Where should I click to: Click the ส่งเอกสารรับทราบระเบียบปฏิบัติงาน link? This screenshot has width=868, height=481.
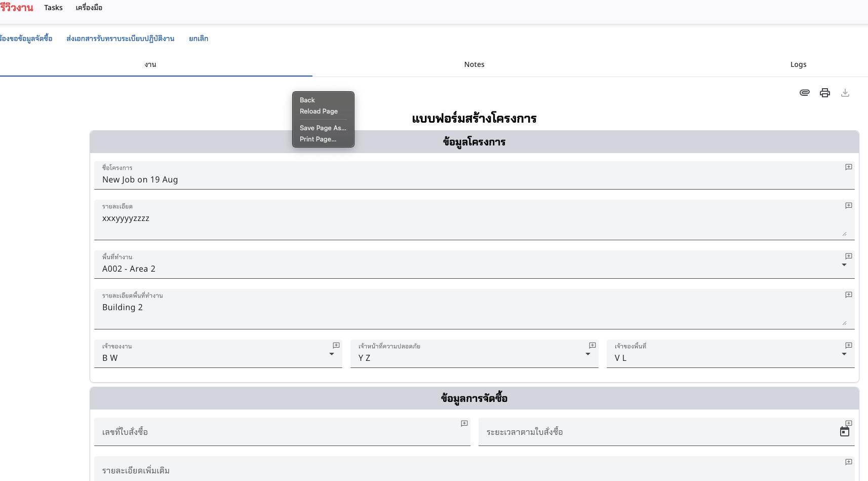tap(121, 39)
